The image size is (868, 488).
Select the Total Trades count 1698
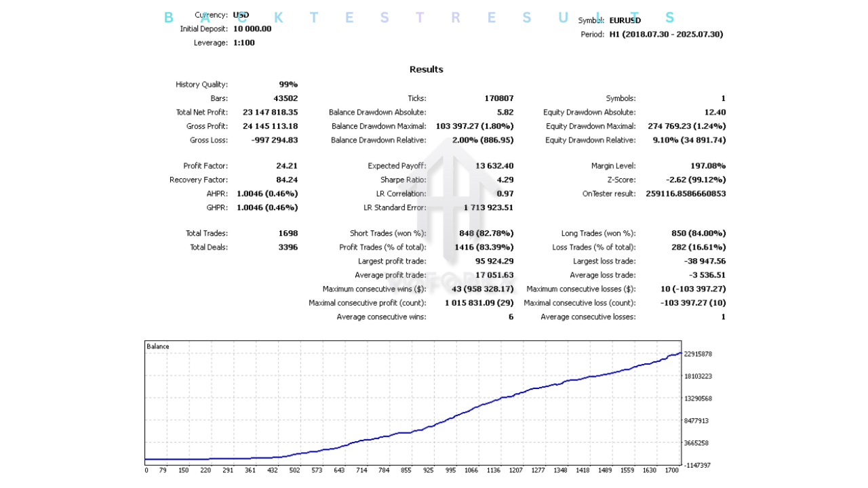[288, 233]
